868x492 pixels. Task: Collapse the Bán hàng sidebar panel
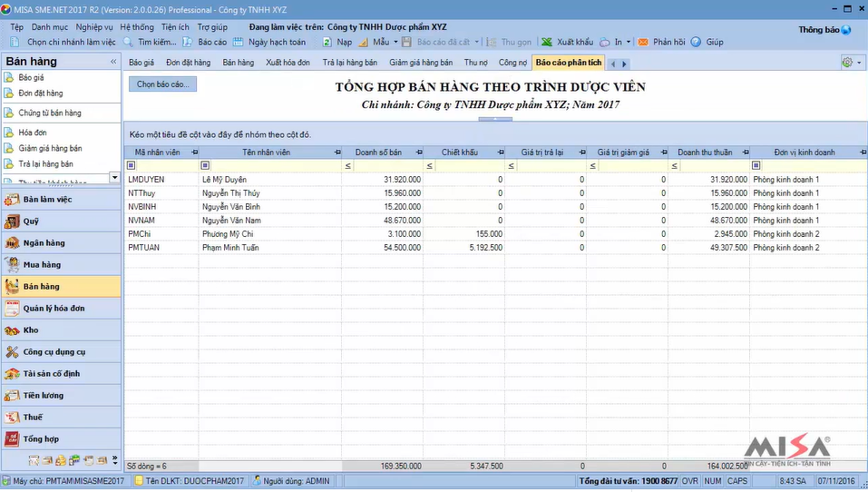[x=113, y=62]
